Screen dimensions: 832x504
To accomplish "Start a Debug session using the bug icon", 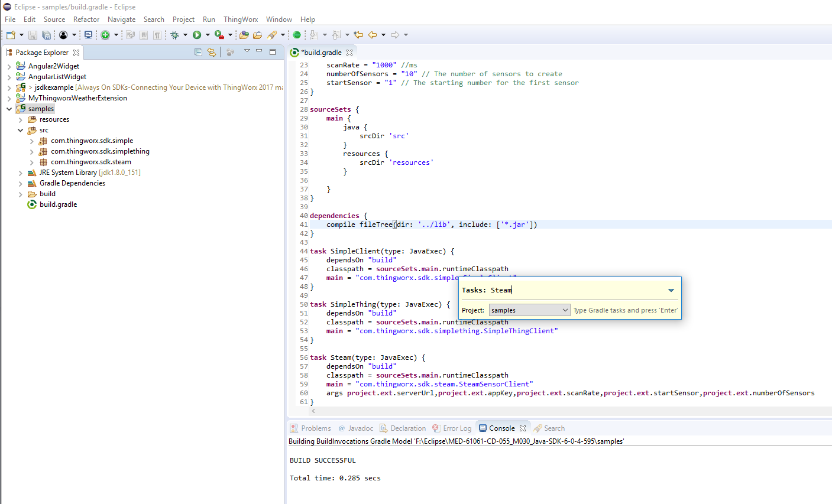I will (x=175, y=34).
